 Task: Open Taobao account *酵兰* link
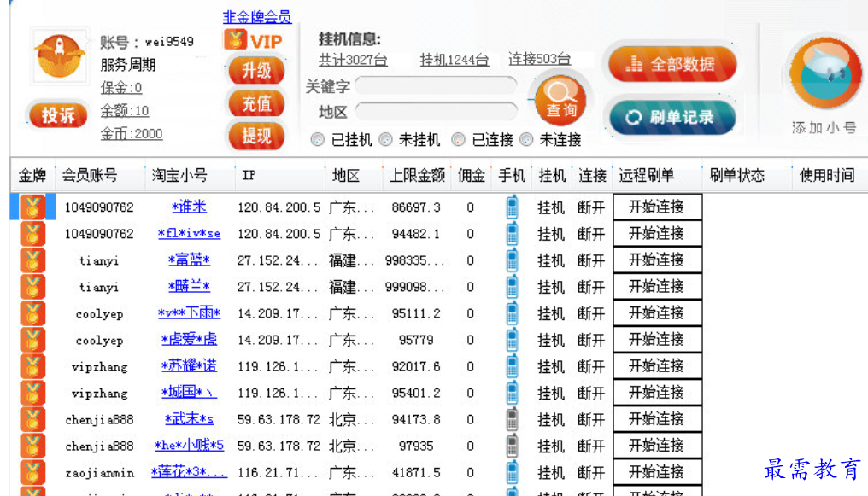(189, 287)
